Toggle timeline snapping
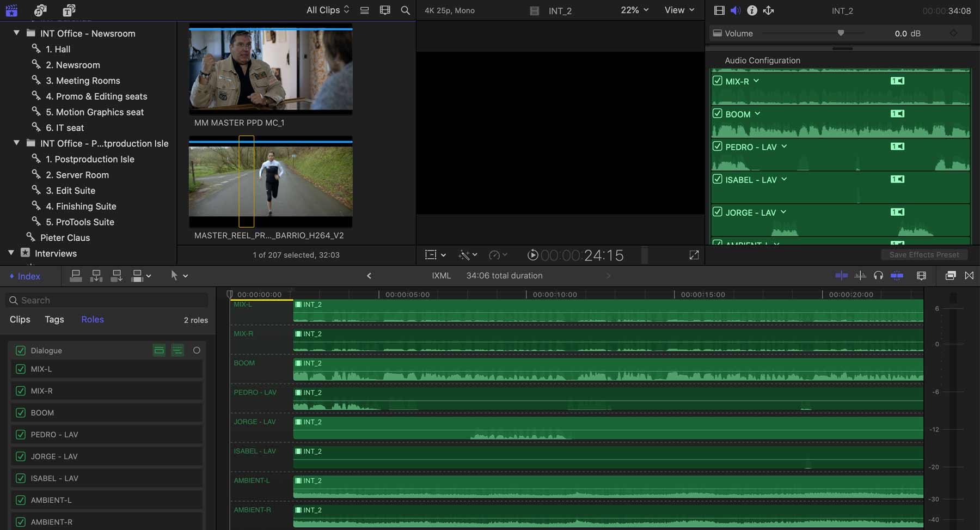Screen dimensions: 980x530 tap(897, 276)
